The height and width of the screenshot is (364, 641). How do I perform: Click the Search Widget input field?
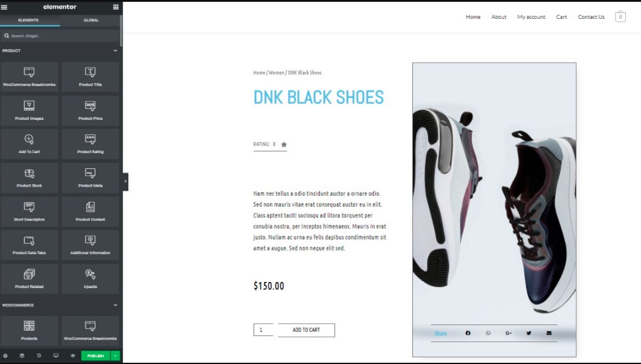(60, 36)
